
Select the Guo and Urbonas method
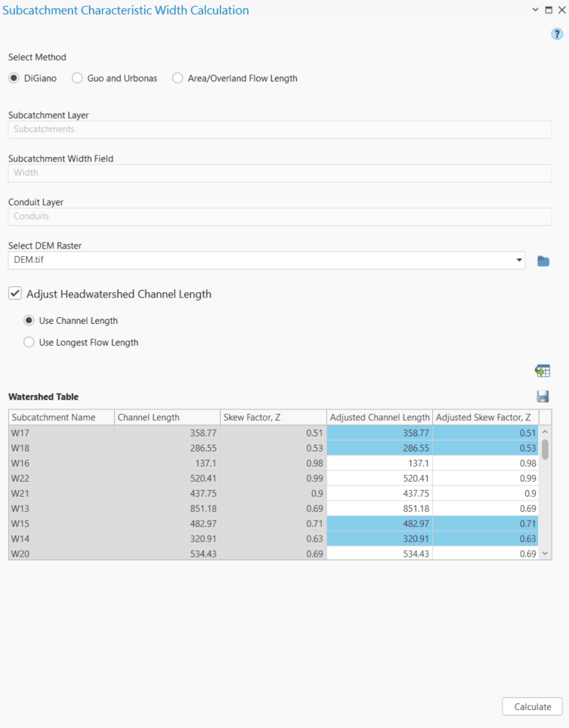tap(76, 78)
